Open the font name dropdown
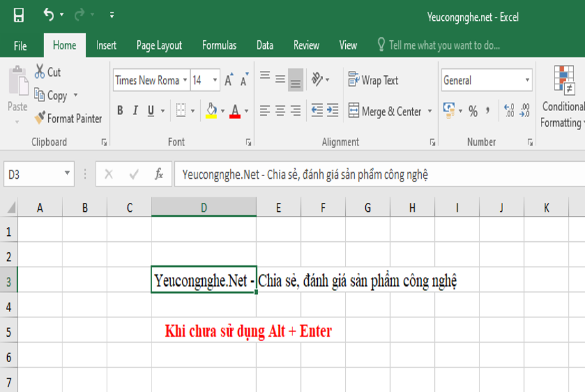The width and height of the screenshot is (585, 392). 185,80
